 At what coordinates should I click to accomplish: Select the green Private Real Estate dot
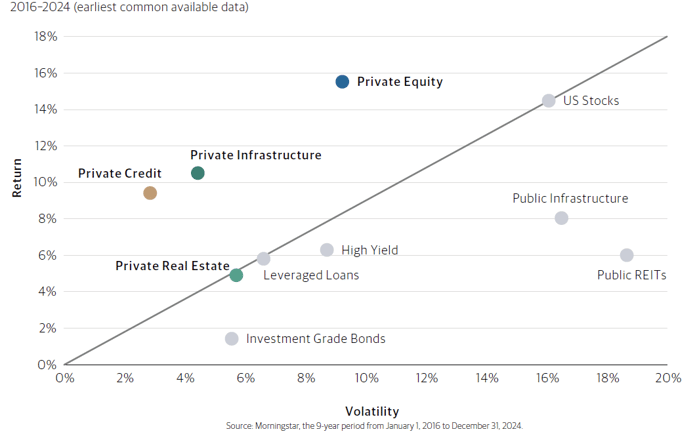tap(236, 275)
